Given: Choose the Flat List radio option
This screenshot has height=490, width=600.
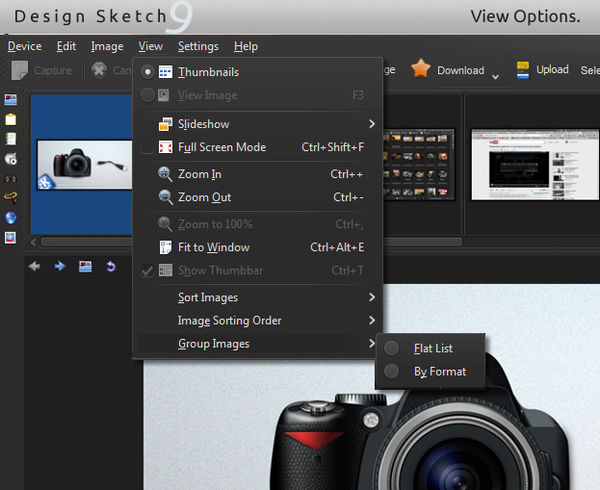Looking at the screenshot, I should (391, 348).
